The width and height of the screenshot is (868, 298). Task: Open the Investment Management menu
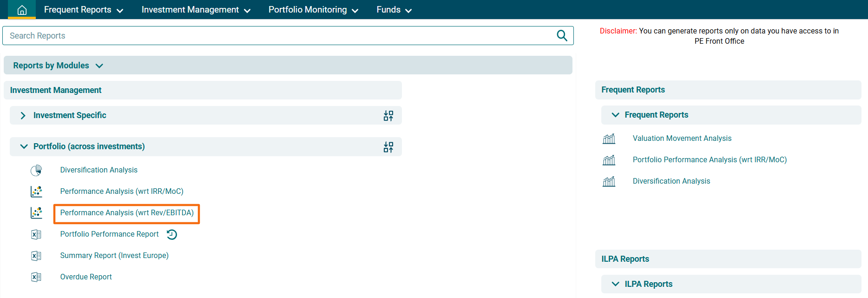coord(196,10)
